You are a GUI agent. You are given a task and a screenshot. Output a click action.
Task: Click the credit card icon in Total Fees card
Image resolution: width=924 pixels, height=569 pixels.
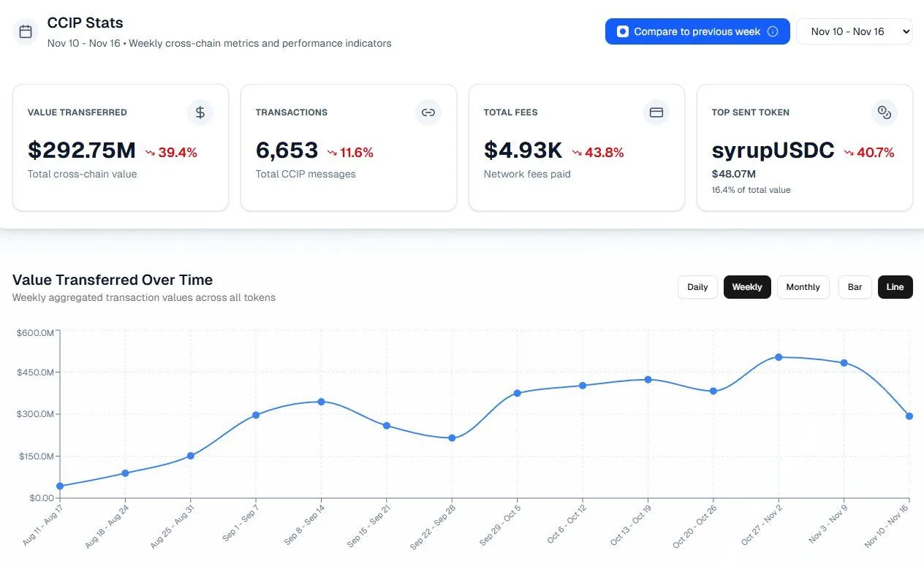coord(656,112)
